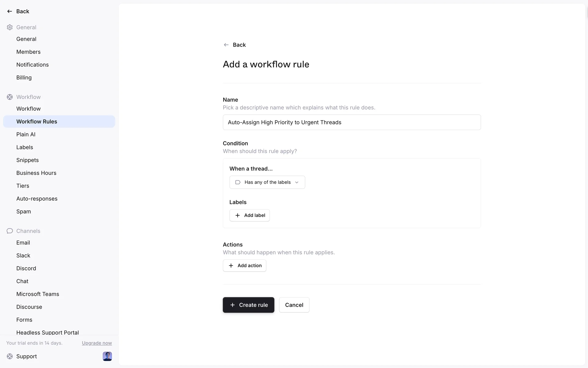Open the Workflow Rules settings page
588x368 pixels.
pyautogui.click(x=37, y=121)
